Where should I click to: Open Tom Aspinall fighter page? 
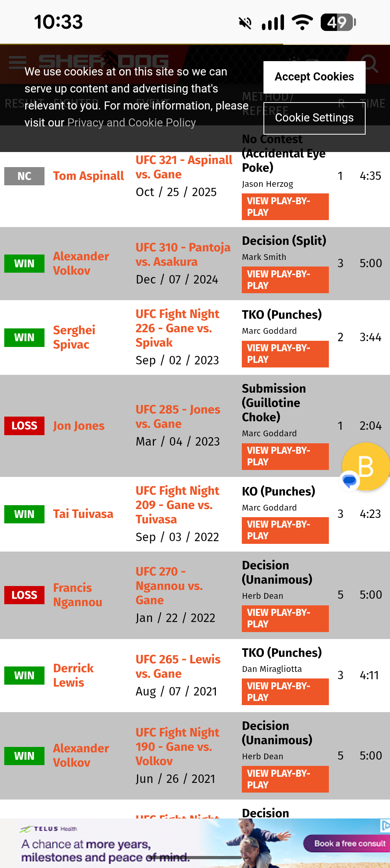click(x=88, y=176)
